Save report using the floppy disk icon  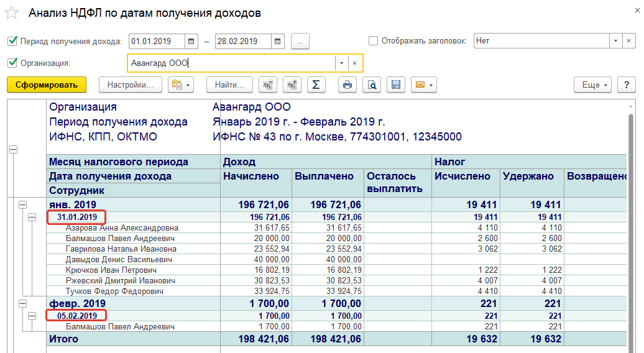pos(396,85)
